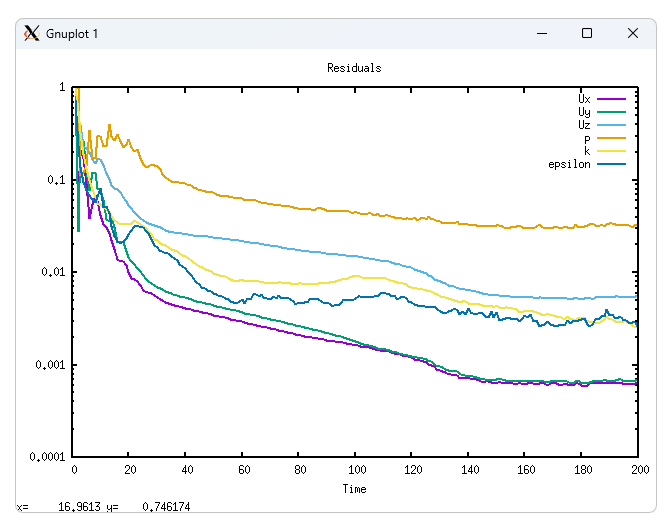Viewport: 670px width, 531px height.
Task: Click the x-axis tick label 60
Action: coord(244,470)
